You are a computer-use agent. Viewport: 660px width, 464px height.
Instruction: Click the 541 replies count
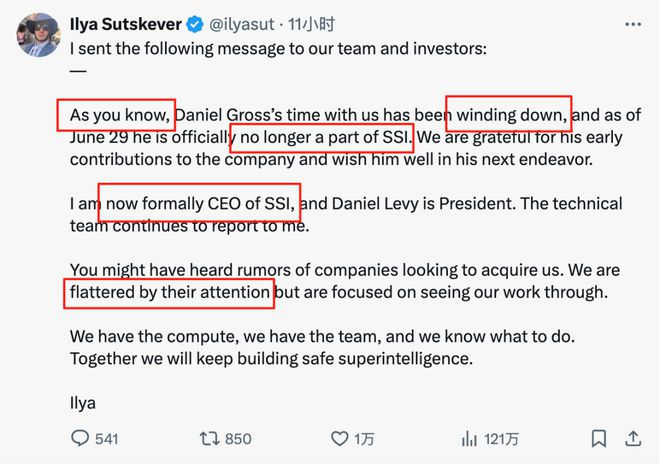[x=106, y=439]
